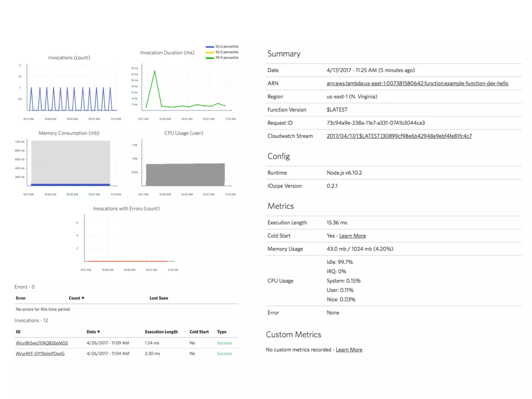532x399 pixels.
Task: Click the Execution Length column header
Action: point(161,332)
